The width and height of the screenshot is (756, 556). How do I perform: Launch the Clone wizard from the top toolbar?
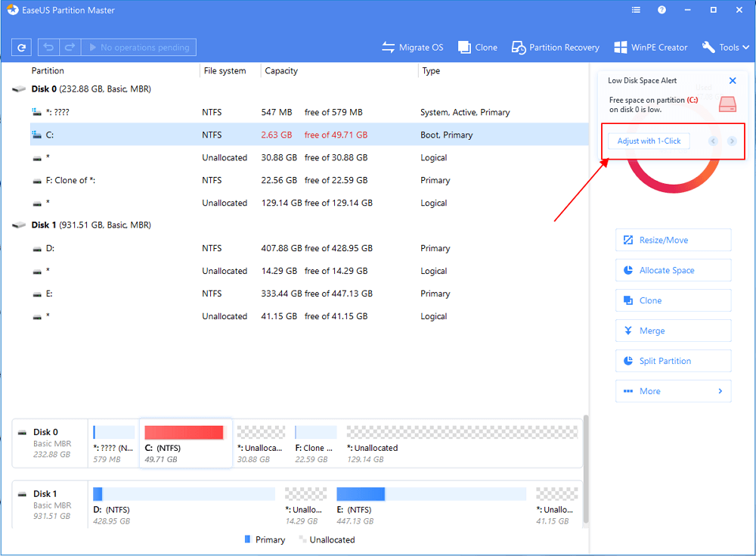[478, 47]
